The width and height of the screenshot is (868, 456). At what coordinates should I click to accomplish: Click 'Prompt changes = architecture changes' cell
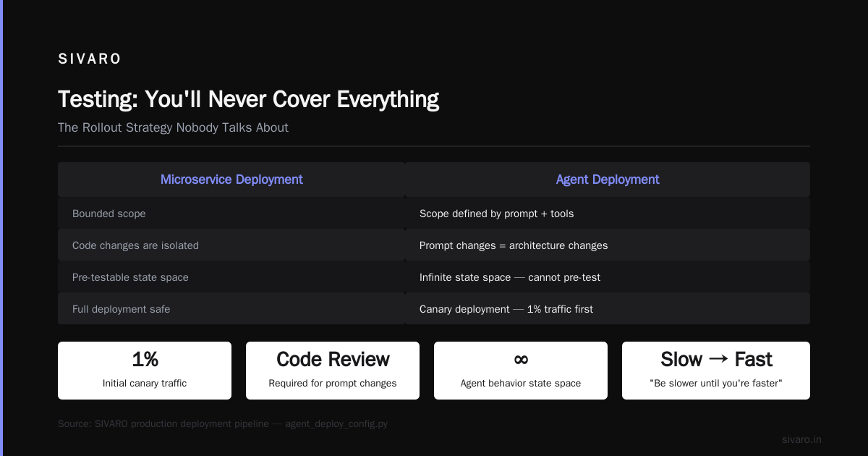click(608, 245)
